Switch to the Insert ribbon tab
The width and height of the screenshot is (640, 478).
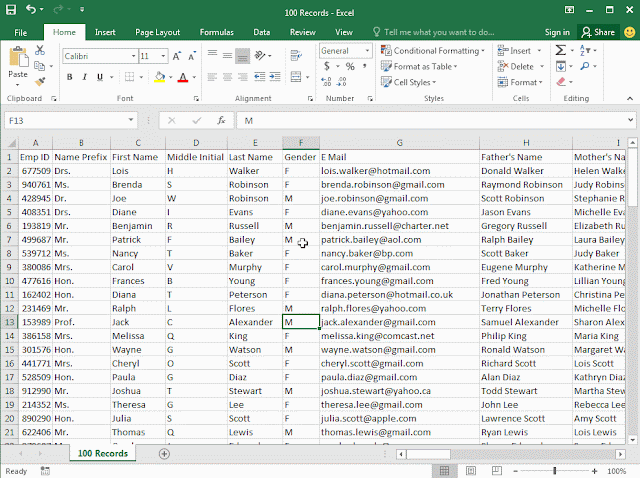pos(105,32)
